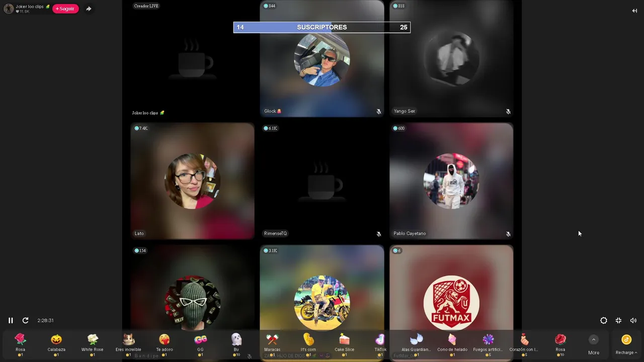Click the 6.1K score on RimenseTQ's tile
This screenshot has width=644, height=362.
coord(271,128)
